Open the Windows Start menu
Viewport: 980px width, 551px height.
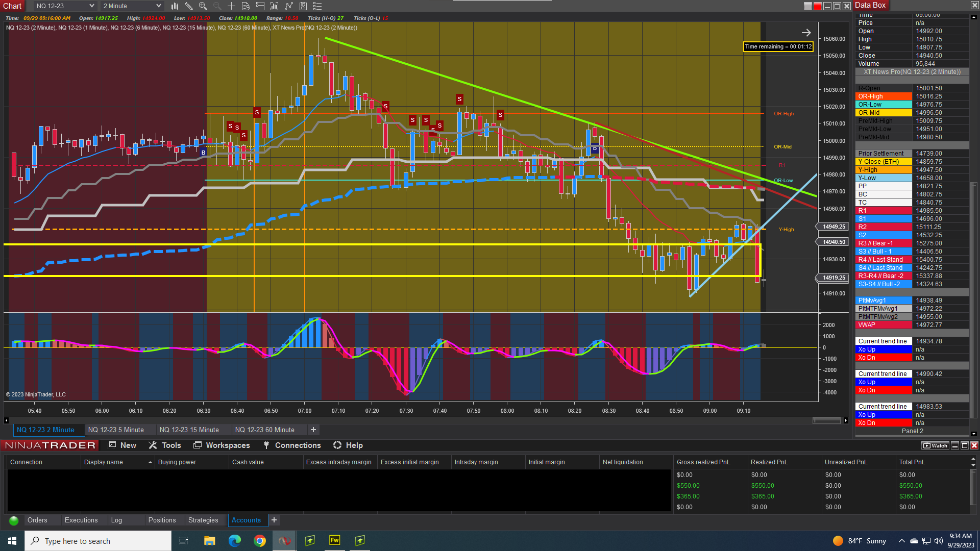[12, 541]
